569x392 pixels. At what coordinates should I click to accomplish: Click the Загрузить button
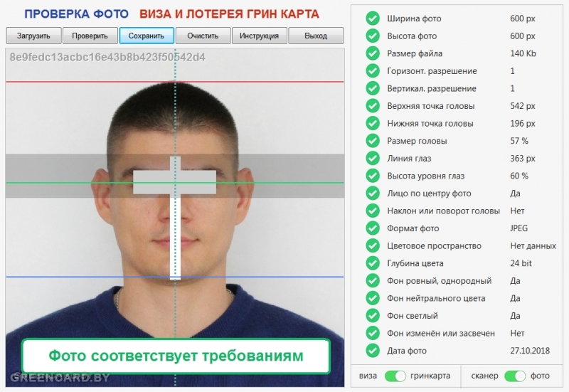click(x=33, y=36)
